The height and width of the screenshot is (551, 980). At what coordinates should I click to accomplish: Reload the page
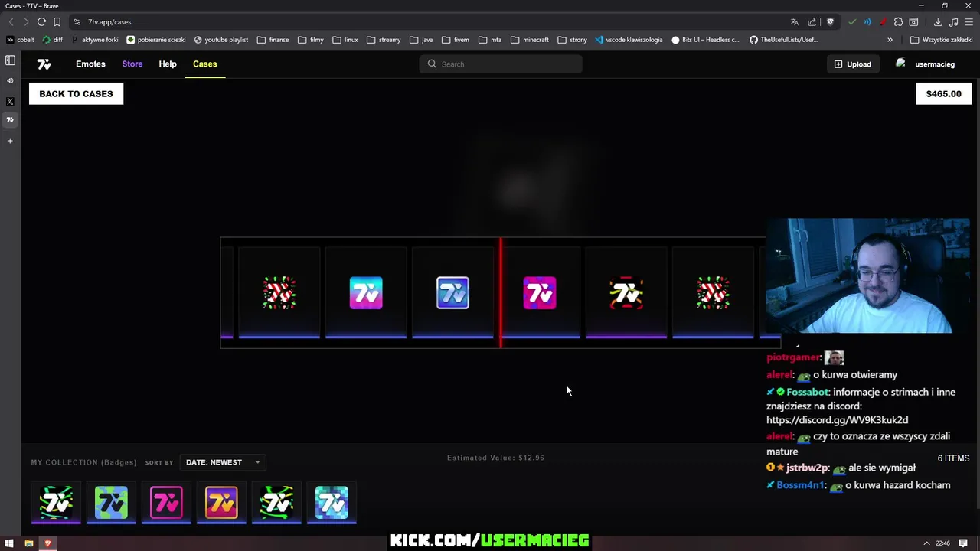tap(41, 22)
